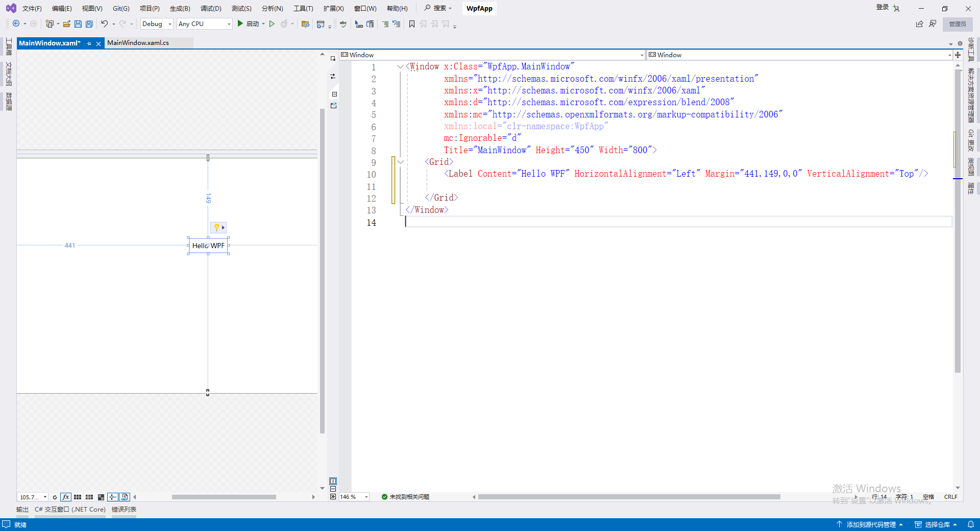Open the Debug configuration dropdown
This screenshot has width=980, height=531.
(x=157, y=24)
